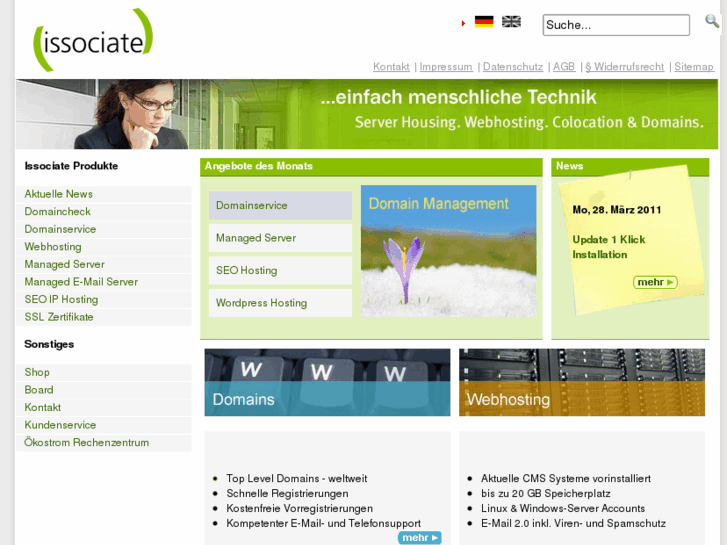Image resolution: width=727 pixels, height=545 pixels.
Task: Click 'bis zu 20 GB Speicherplatz' item
Action: (546, 494)
